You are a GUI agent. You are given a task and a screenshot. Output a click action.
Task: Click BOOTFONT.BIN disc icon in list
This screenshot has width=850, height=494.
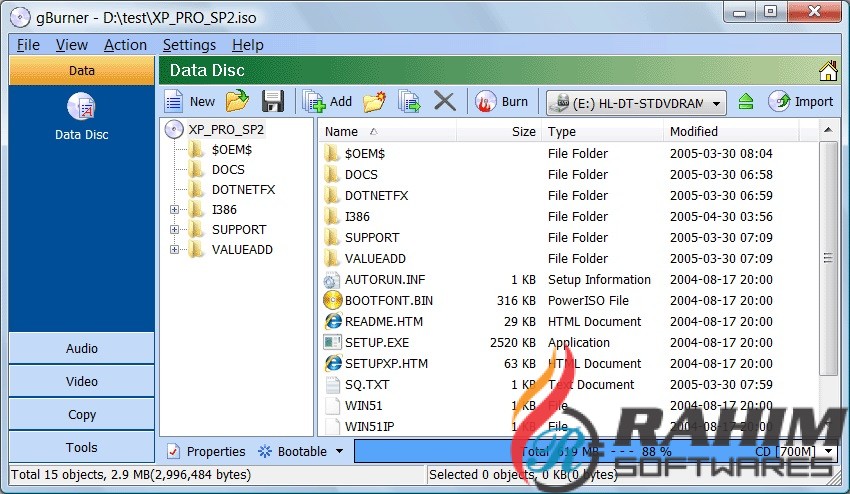(332, 300)
